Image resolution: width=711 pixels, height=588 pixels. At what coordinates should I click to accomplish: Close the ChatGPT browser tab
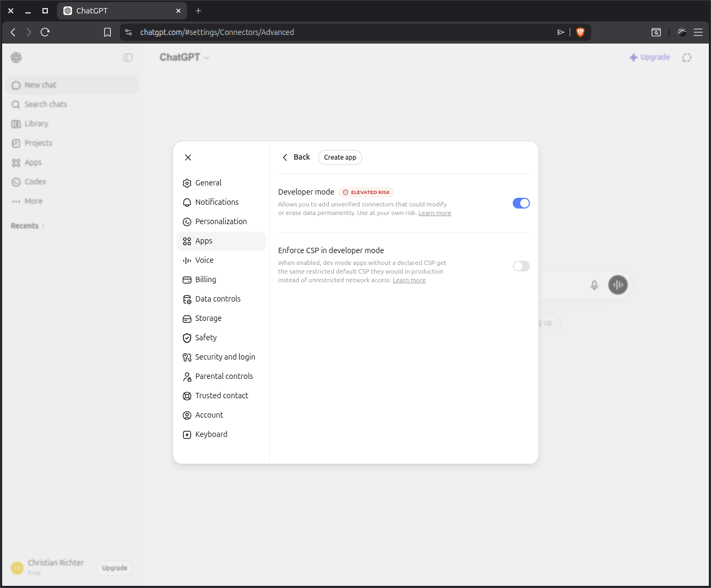click(x=178, y=11)
